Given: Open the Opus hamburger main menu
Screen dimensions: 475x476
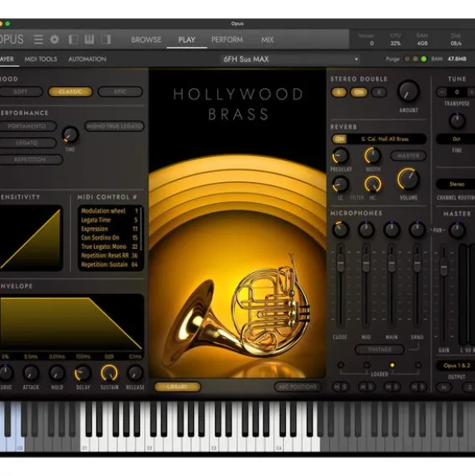Looking at the screenshot, I should (39, 39).
